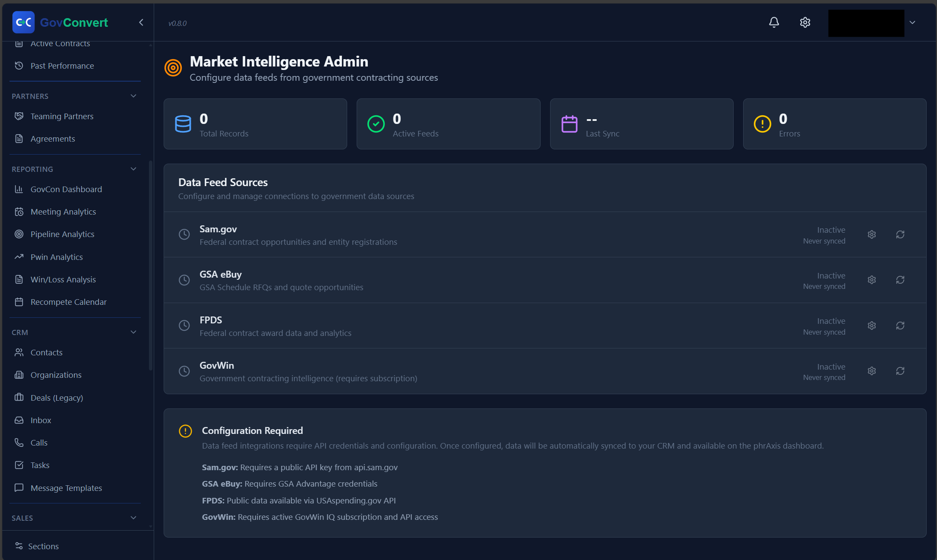The image size is (937, 560).
Task: Open GovWin feed settings gear
Action: (x=872, y=371)
